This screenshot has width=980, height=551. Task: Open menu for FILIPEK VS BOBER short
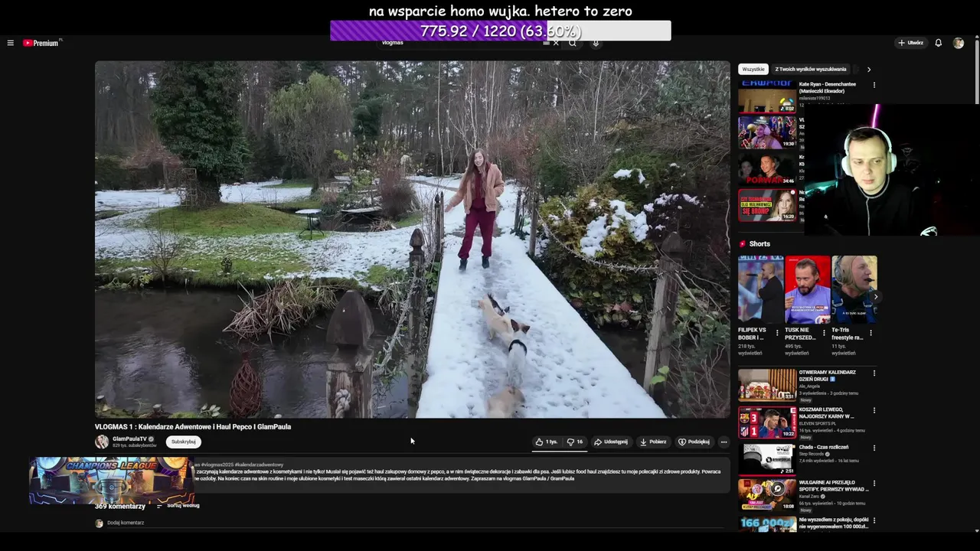(777, 333)
